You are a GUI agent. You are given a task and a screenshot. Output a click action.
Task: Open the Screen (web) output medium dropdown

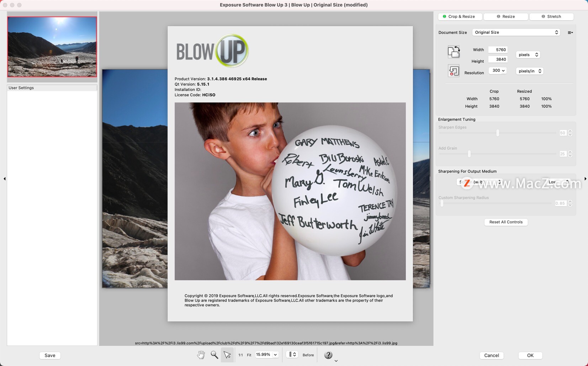pos(480,182)
